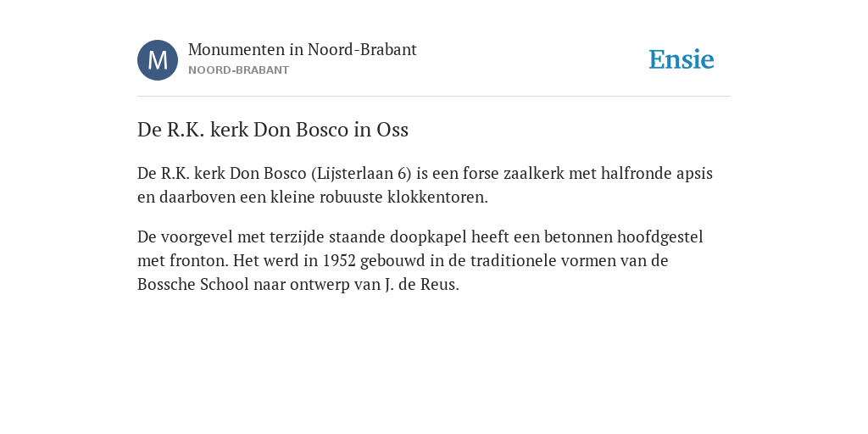
Task: Click the horizontal divider line under the header
Action: click(434, 97)
